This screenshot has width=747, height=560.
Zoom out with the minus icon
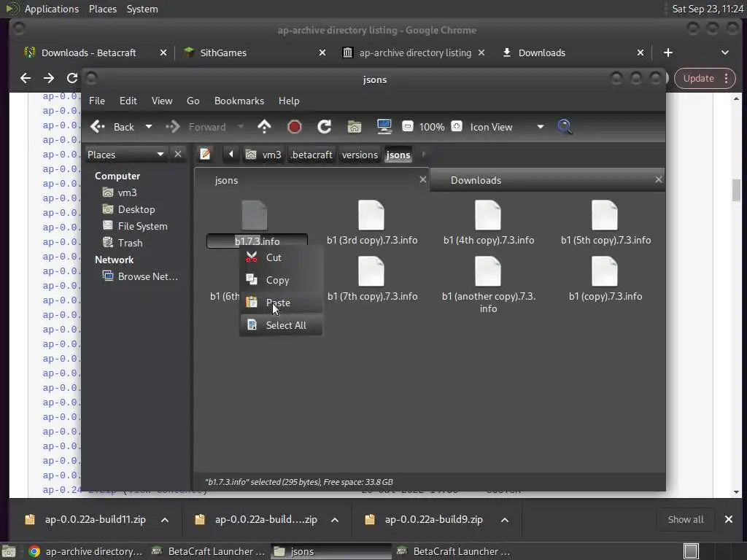coord(407,126)
